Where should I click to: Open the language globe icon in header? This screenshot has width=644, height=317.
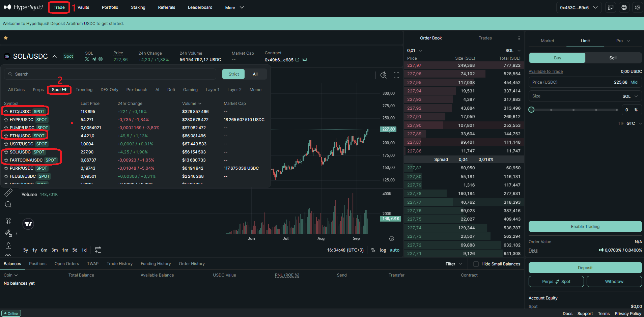(x=624, y=7)
